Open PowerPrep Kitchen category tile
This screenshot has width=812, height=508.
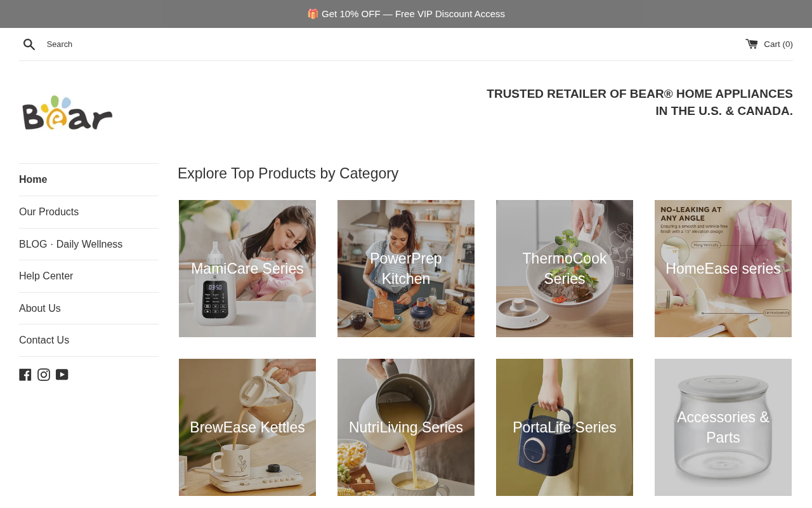click(x=406, y=269)
